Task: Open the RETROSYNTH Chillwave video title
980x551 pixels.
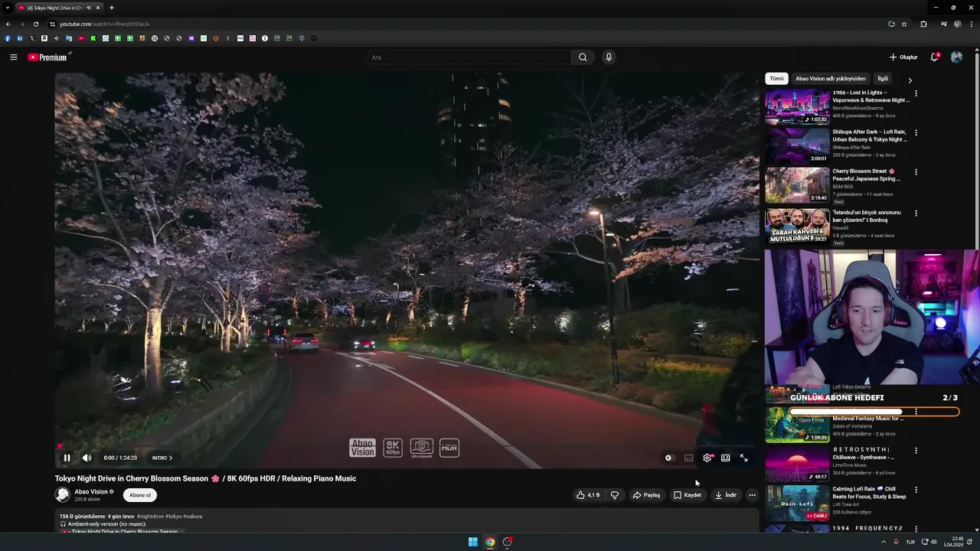Action: (864, 454)
